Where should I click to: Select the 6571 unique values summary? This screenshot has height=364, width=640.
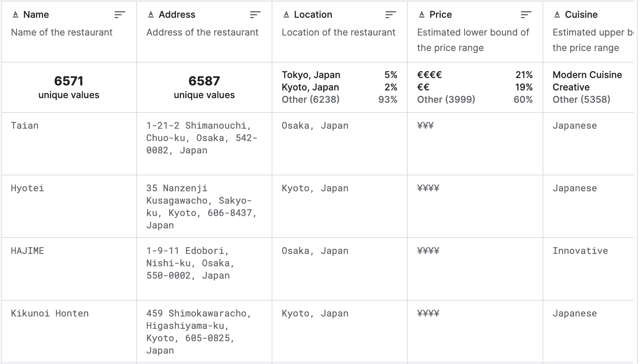click(69, 87)
